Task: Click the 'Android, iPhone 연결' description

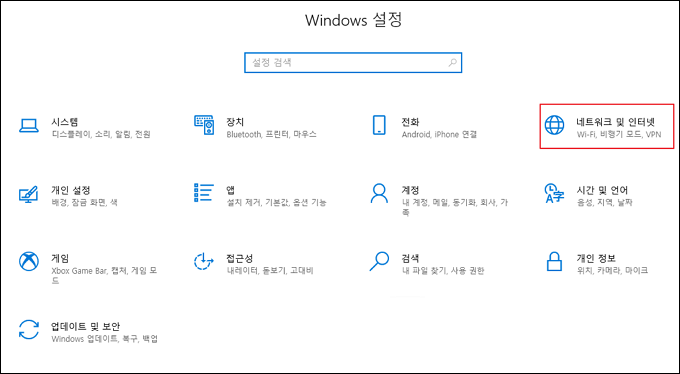Action: pyautogui.click(x=439, y=134)
